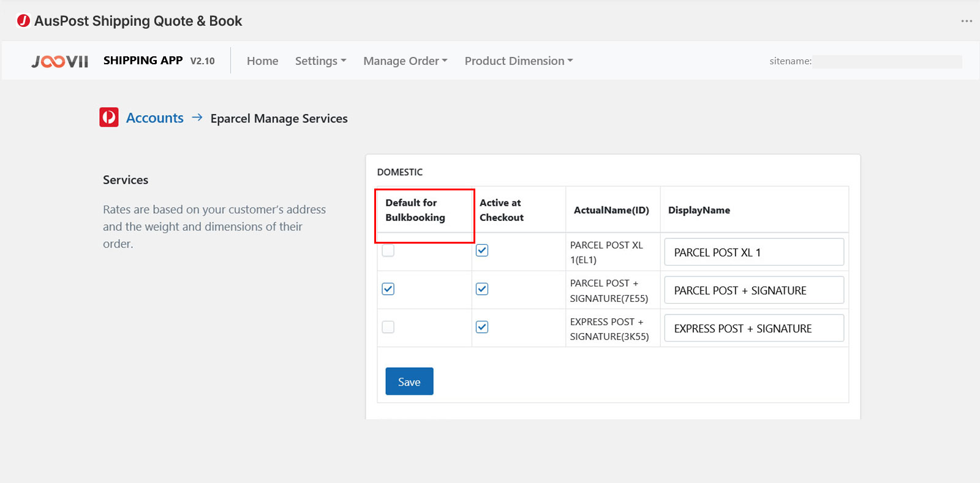Click the arrow icon after Accounts
980x483 pixels.
point(197,118)
